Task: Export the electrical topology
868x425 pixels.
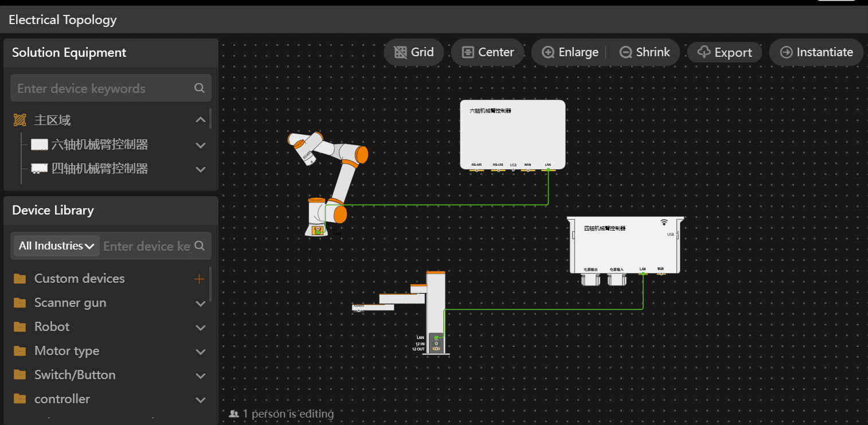Action: (x=725, y=52)
